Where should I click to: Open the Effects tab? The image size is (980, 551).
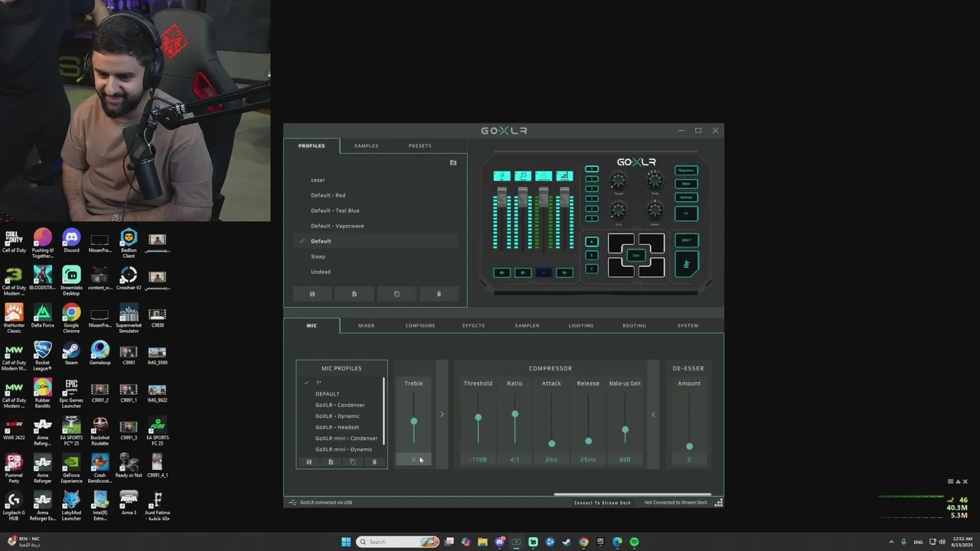(x=473, y=326)
